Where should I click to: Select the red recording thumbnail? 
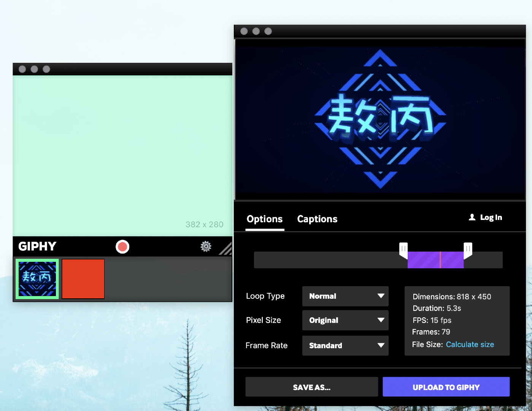(x=83, y=279)
